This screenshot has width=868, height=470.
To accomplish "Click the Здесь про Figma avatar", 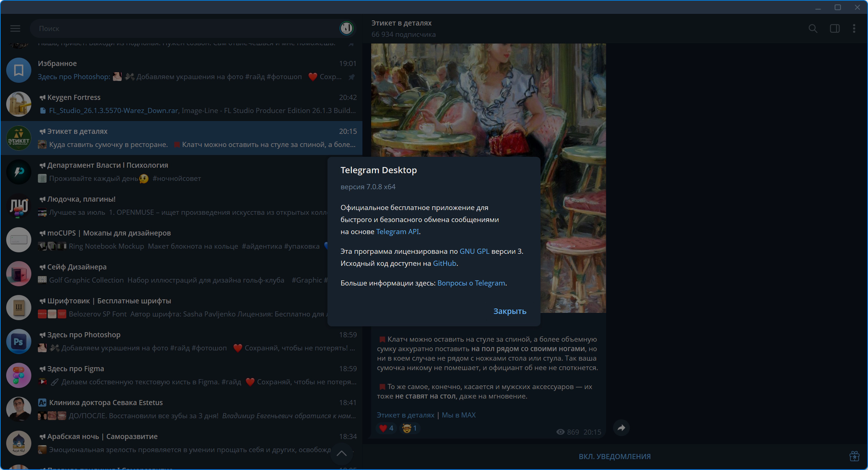I will [x=19, y=375].
